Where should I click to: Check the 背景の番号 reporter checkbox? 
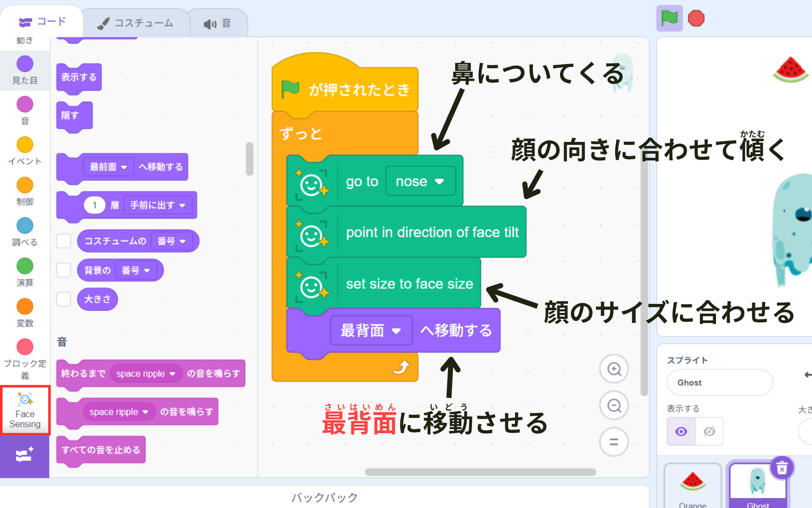click(64, 270)
